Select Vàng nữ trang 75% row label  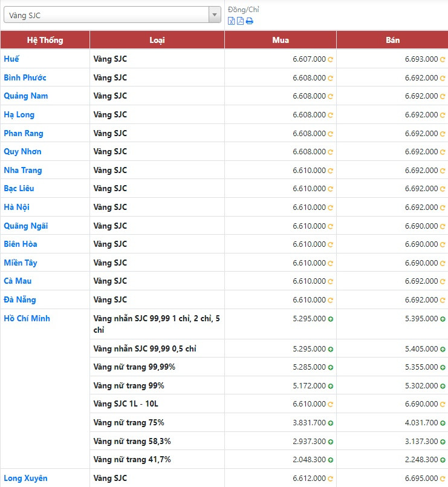click(129, 423)
